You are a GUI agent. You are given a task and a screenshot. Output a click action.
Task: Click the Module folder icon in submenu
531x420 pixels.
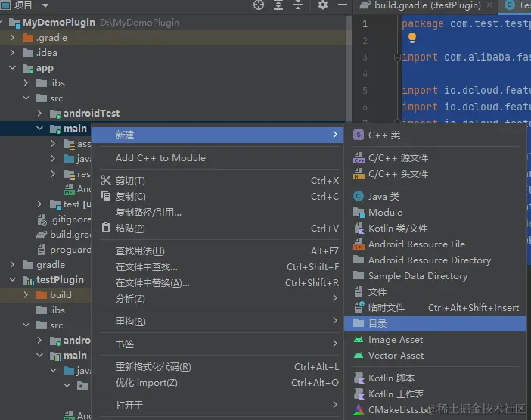[359, 213]
